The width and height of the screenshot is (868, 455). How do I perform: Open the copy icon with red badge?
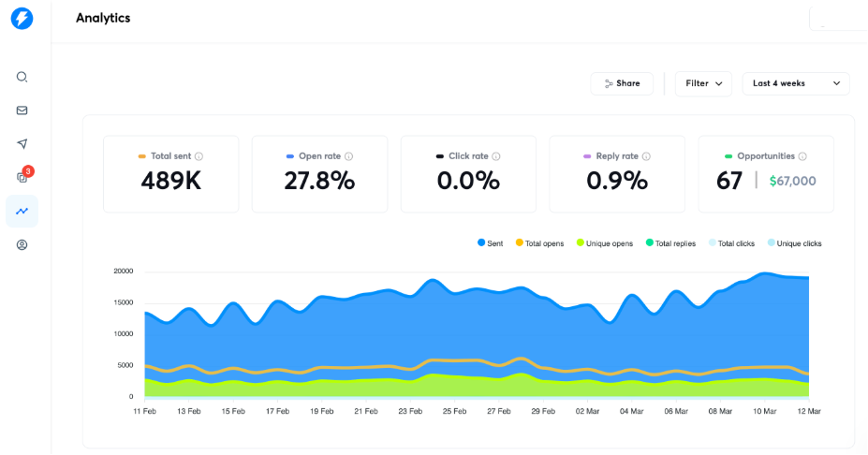click(x=22, y=178)
